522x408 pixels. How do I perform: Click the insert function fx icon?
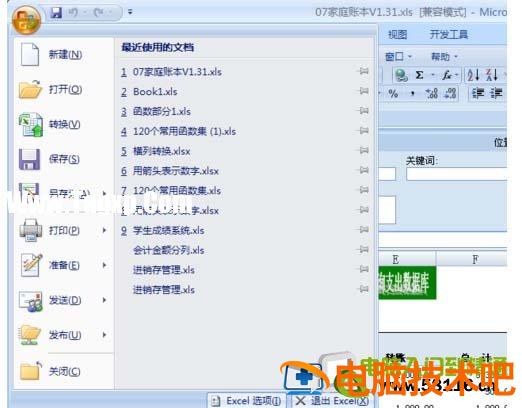point(447,75)
